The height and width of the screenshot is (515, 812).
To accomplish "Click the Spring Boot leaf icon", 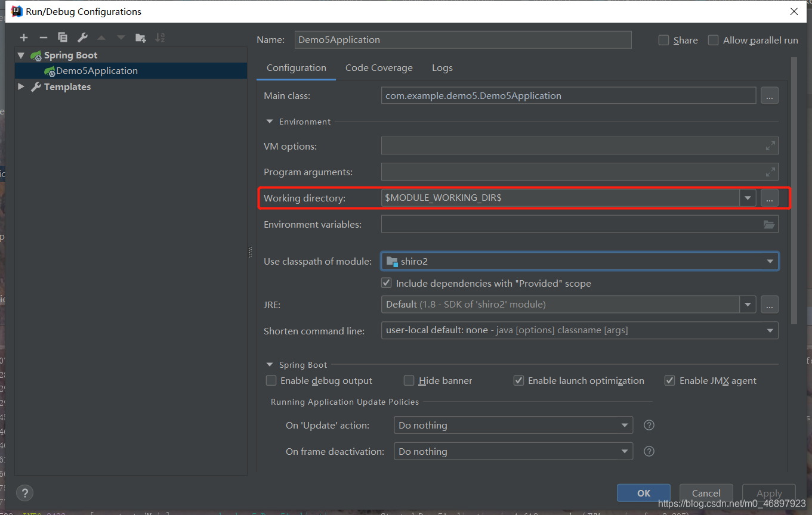I will click(x=36, y=55).
